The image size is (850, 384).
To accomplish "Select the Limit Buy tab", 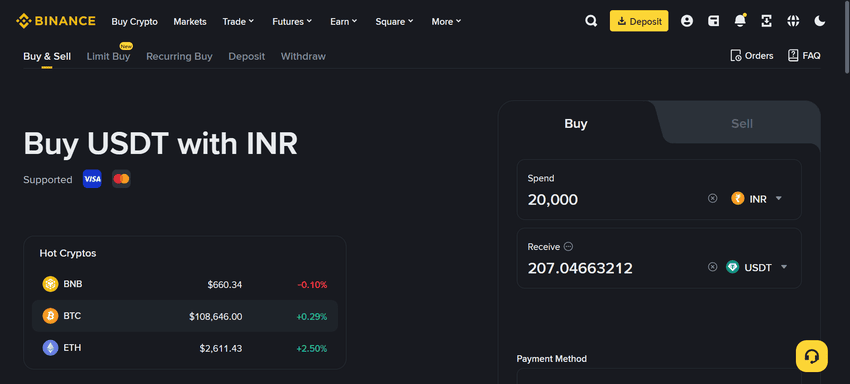I will click(108, 56).
